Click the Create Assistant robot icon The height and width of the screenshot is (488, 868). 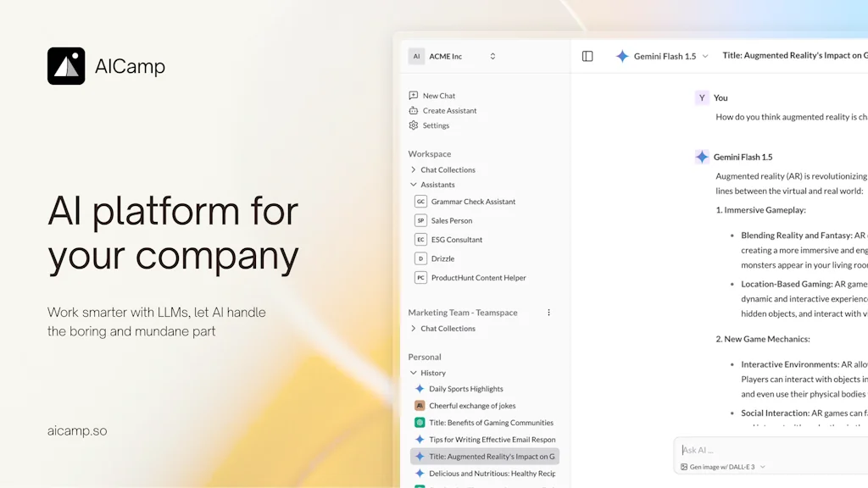[x=414, y=110]
